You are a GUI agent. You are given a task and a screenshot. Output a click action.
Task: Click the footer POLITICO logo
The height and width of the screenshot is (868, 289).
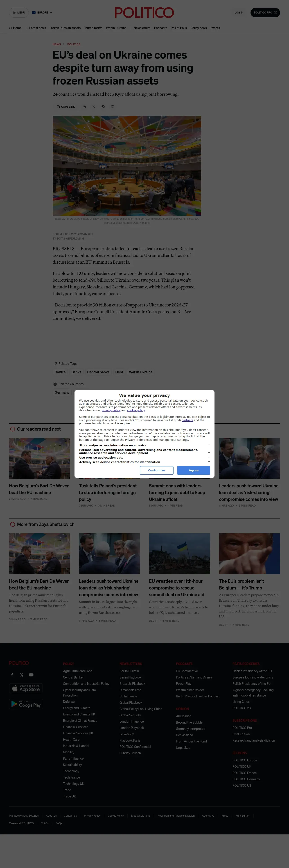(19, 663)
